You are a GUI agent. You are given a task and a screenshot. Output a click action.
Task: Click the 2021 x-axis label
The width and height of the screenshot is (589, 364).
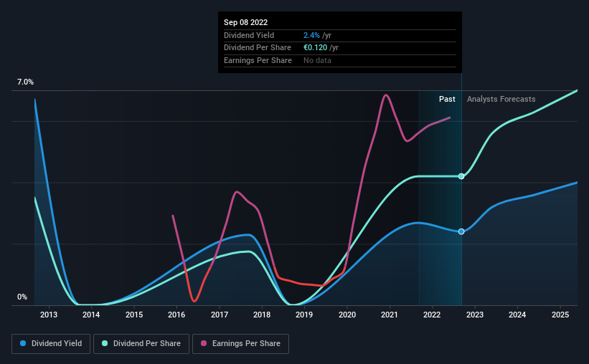[390, 315]
